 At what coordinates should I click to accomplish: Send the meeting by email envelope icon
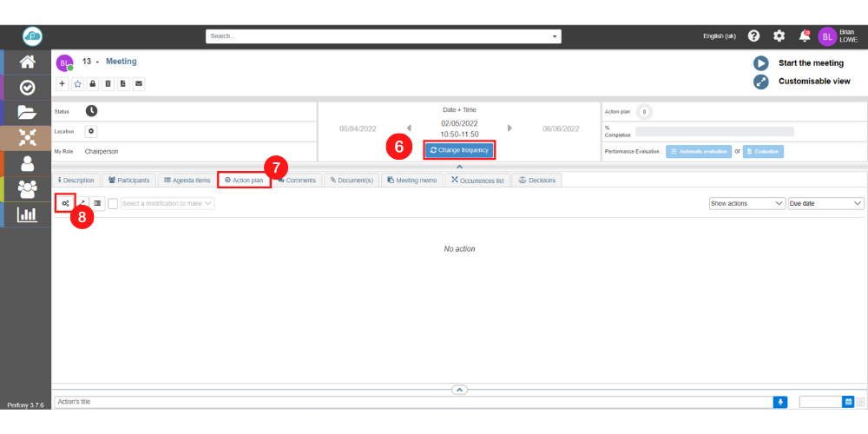138,83
